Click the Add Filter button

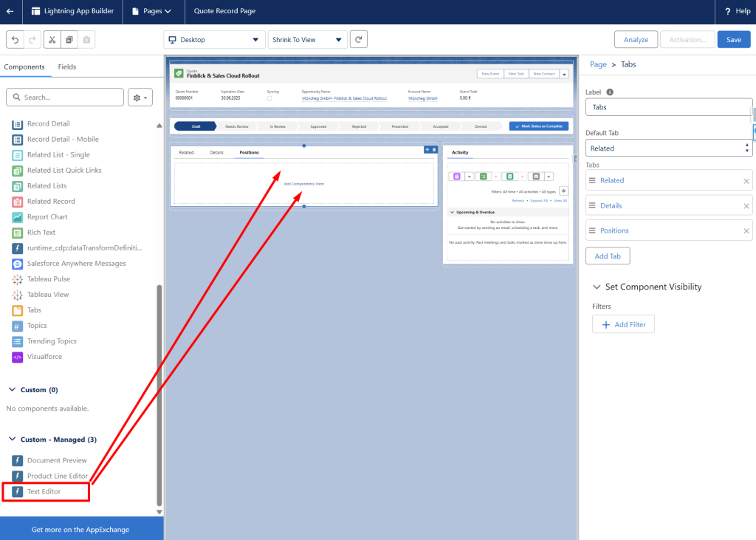pyautogui.click(x=623, y=324)
